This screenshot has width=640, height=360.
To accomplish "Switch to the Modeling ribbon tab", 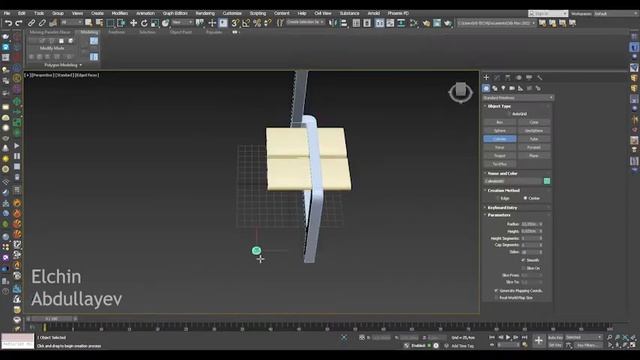I will 89,32.
